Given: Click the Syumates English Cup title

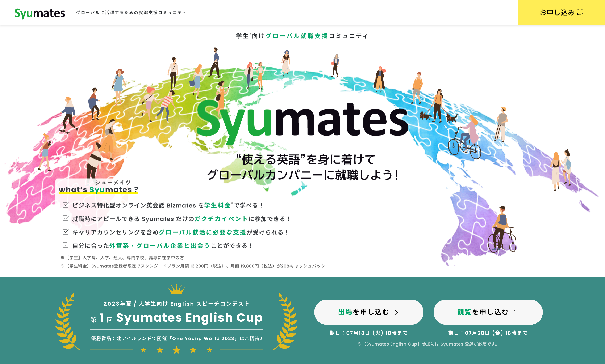Looking at the screenshot, I should [189, 318].
